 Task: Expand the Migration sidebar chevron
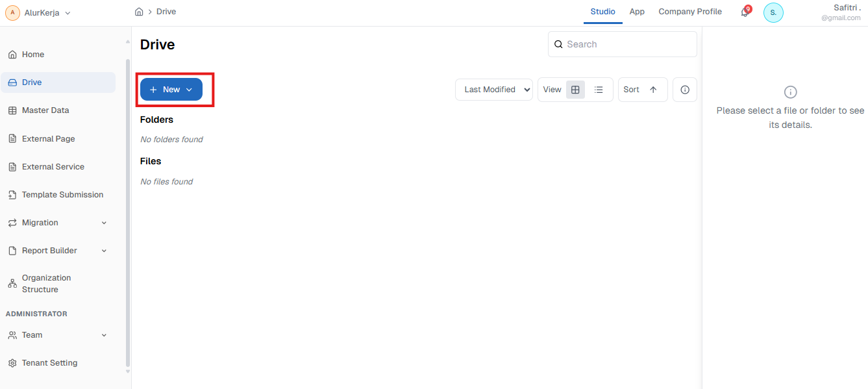pyautogui.click(x=105, y=223)
